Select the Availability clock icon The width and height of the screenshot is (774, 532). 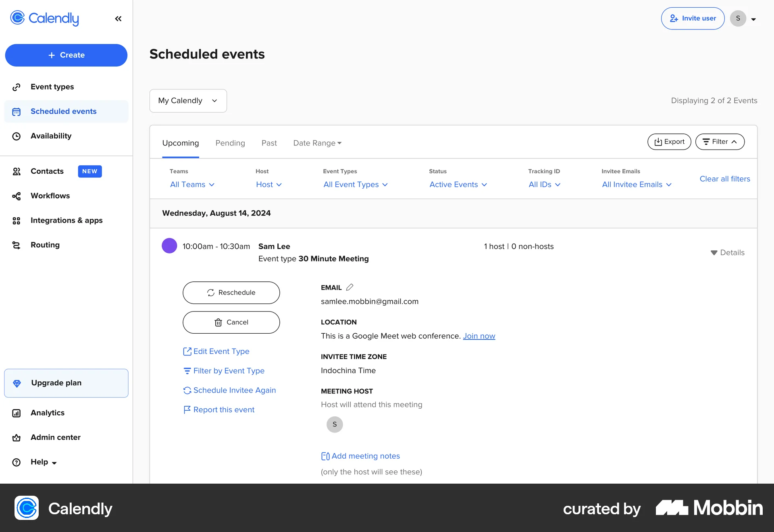16,136
